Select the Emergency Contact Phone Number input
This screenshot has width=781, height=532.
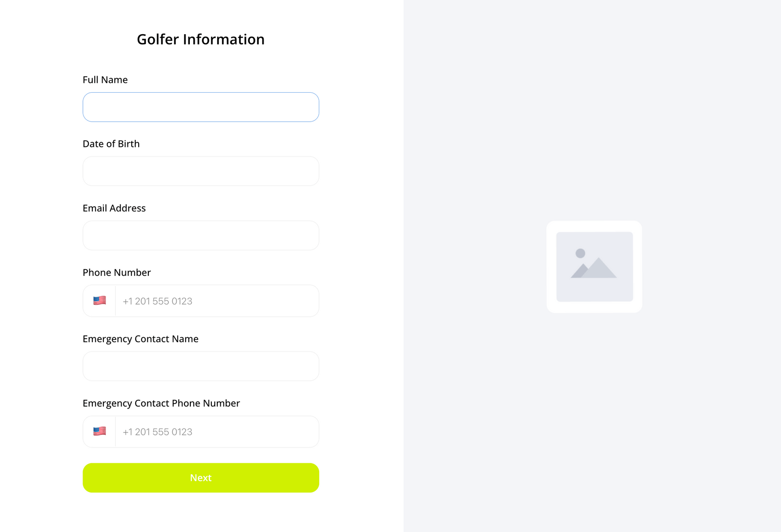click(x=217, y=431)
